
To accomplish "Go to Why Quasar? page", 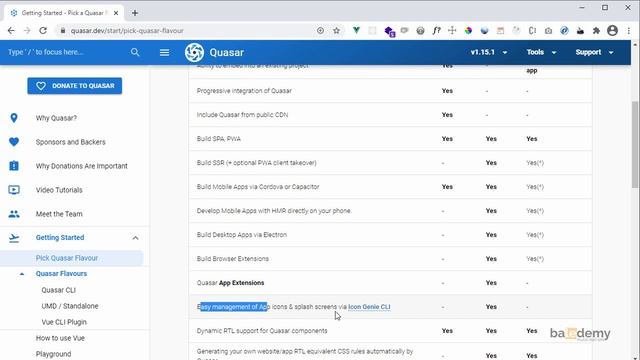I will (x=56, y=118).
